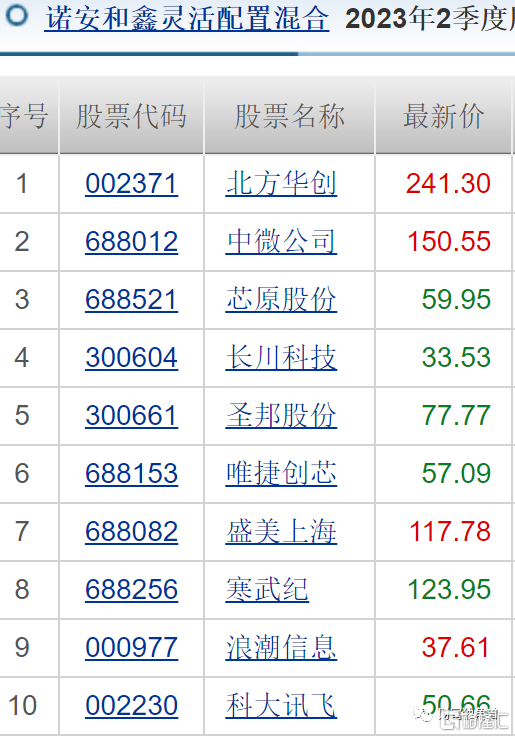
Task: Open stock code 000977 link
Action: click(x=132, y=648)
